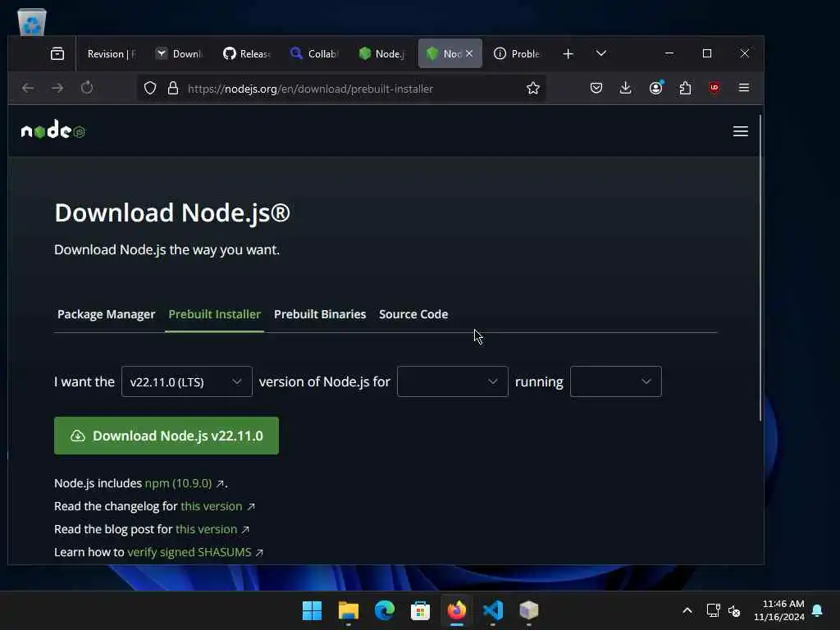Select Prebuilt Binaries download tab
Screen dimensions: 840x630
pyautogui.click(x=320, y=314)
